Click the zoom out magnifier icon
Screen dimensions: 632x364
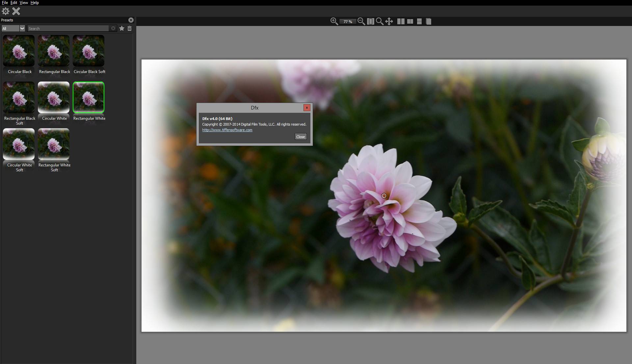[361, 21]
